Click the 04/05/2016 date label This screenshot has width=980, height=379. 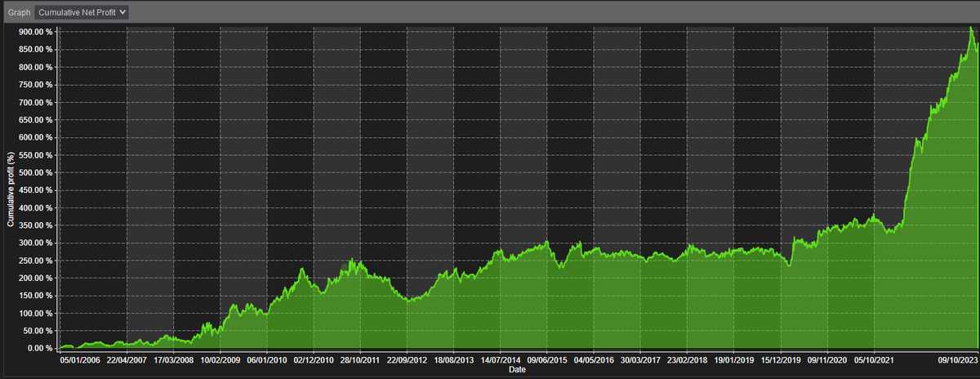[x=594, y=359]
